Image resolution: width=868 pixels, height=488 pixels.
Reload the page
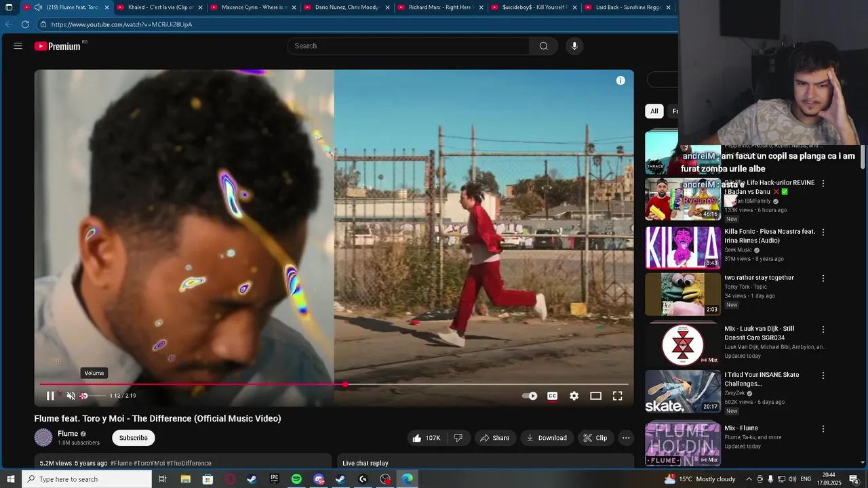coord(25,24)
